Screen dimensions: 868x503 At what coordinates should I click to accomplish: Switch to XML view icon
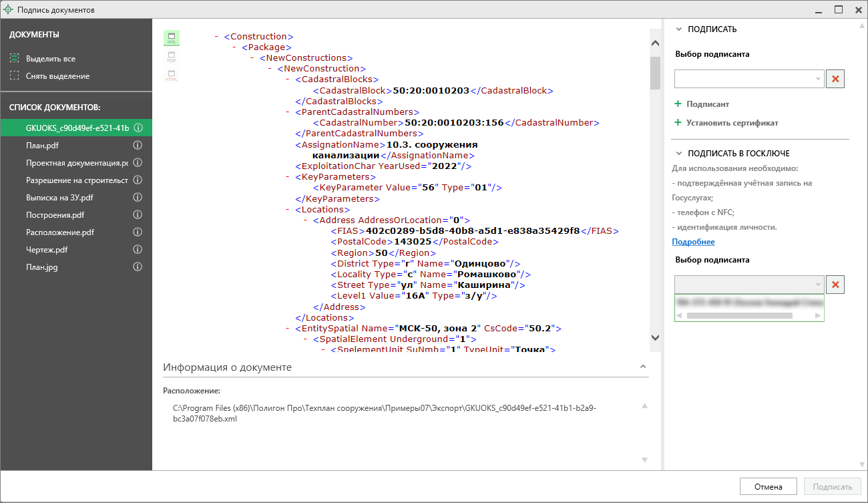[172, 38]
